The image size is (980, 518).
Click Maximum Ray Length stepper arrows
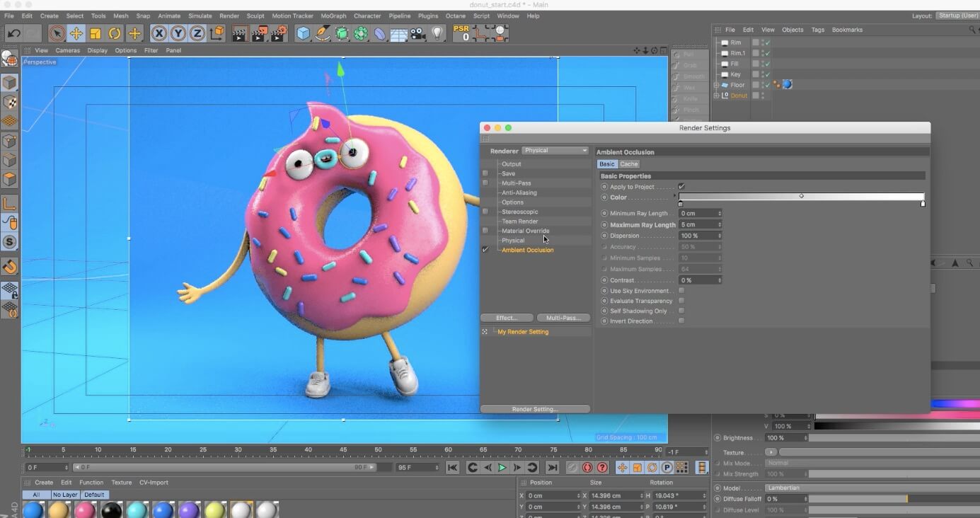[x=719, y=225]
